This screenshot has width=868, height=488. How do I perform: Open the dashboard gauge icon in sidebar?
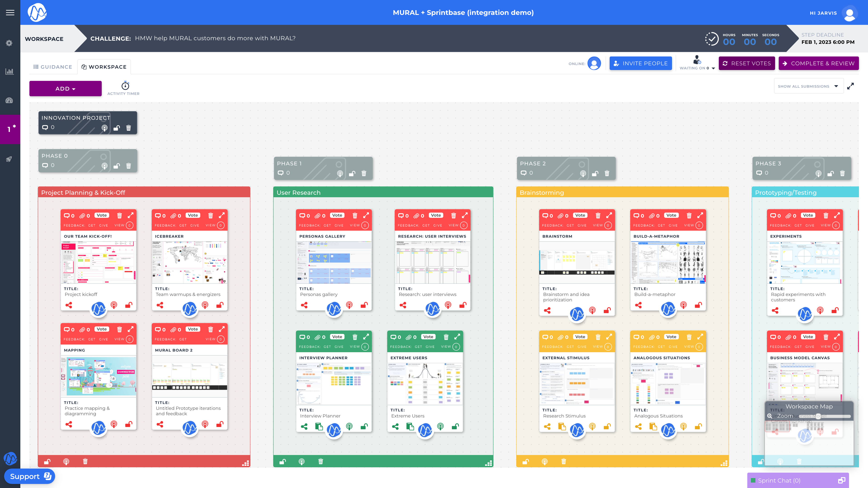[9, 100]
